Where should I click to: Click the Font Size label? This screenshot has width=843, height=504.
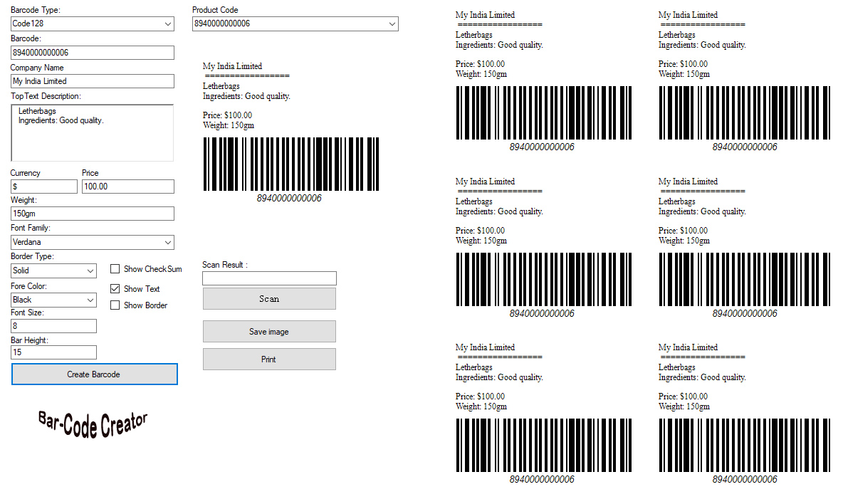[x=28, y=313]
